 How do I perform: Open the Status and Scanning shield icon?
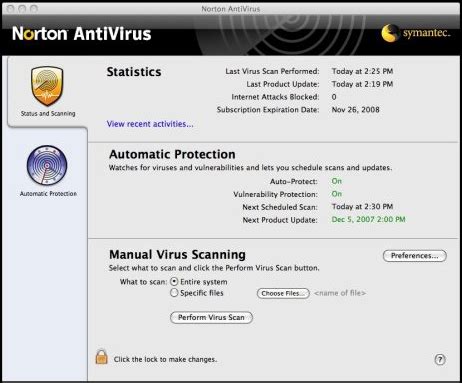[47, 86]
